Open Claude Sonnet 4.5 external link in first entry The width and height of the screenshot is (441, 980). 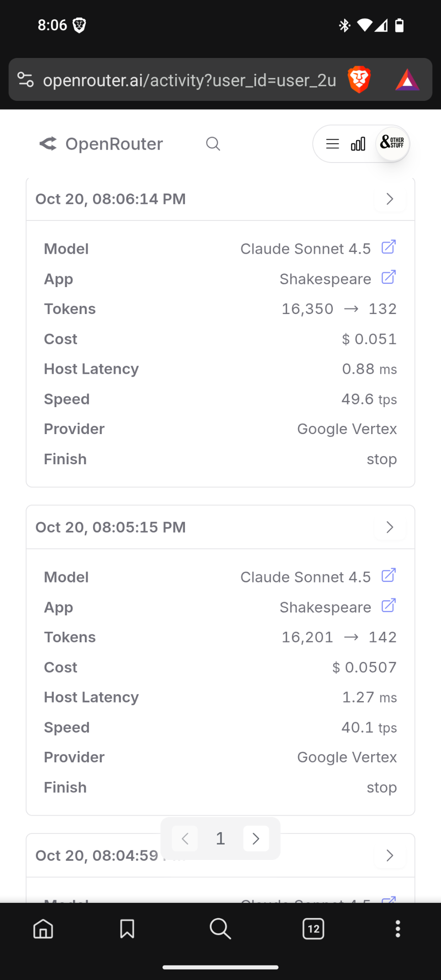pos(388,247)
